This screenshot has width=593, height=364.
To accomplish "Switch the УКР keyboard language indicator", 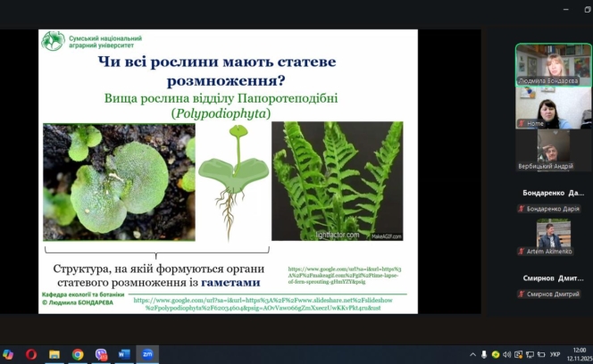I will [554, 354].
